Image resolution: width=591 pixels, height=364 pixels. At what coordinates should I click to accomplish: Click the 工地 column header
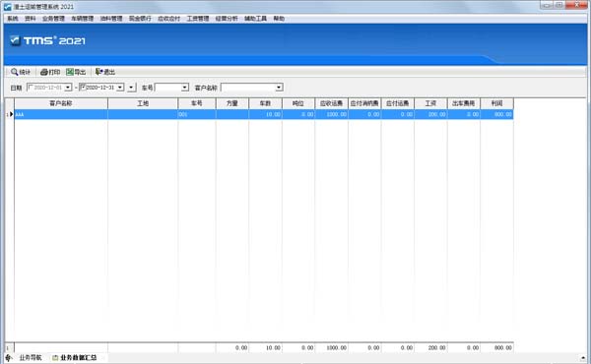[x=143, y=103]
